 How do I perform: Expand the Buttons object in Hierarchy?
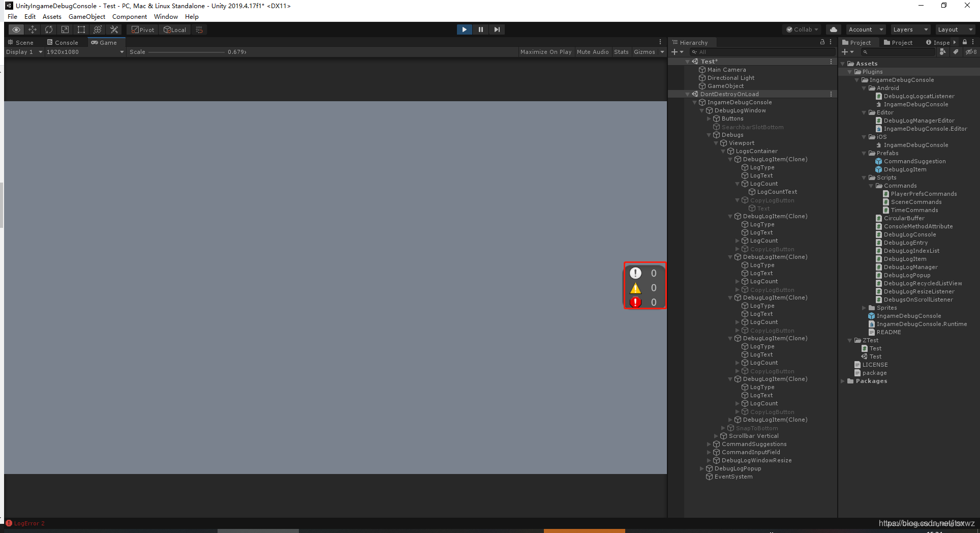click(x=709, y=119)
